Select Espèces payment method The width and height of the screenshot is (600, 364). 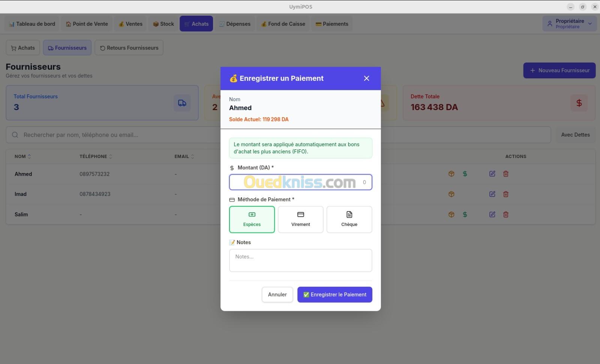(x=252, y=219)
